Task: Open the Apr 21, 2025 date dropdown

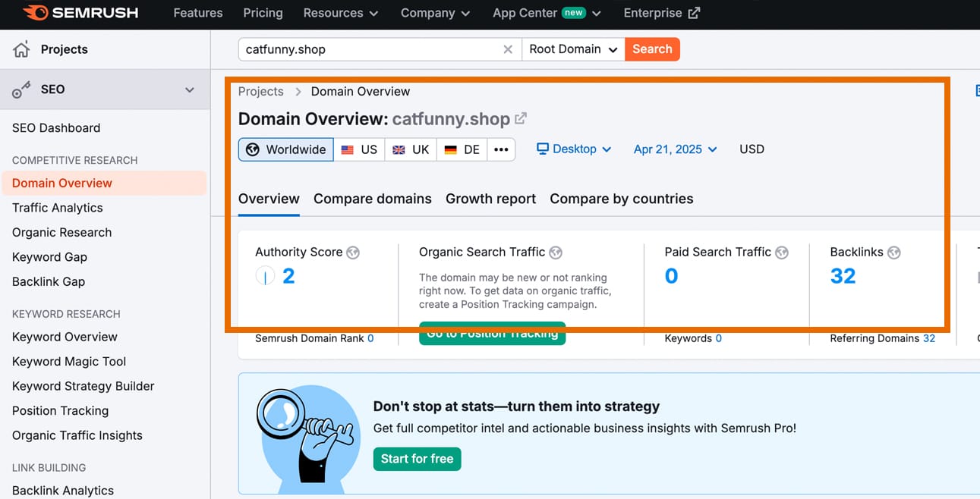Action: pyautogui.click(x=676, y=149)
